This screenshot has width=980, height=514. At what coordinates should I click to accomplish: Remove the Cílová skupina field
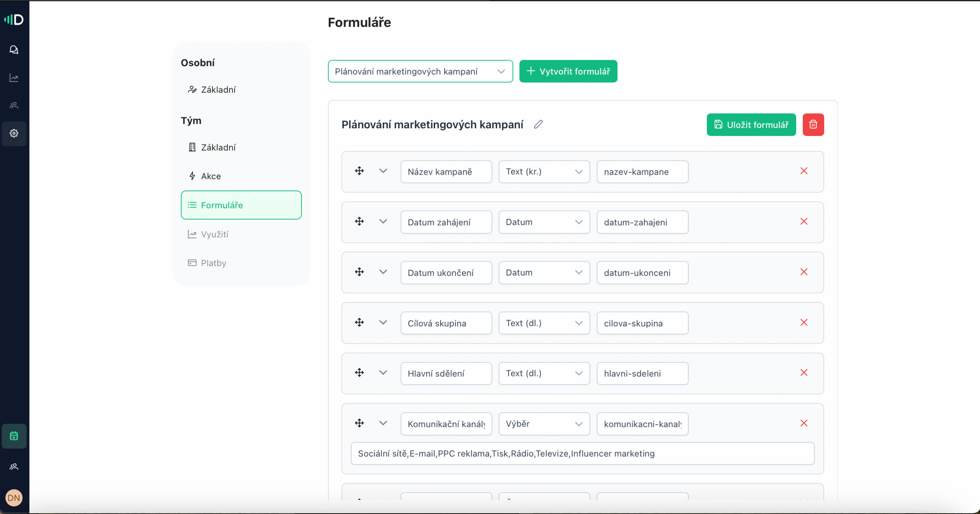(x=804, y=322)
